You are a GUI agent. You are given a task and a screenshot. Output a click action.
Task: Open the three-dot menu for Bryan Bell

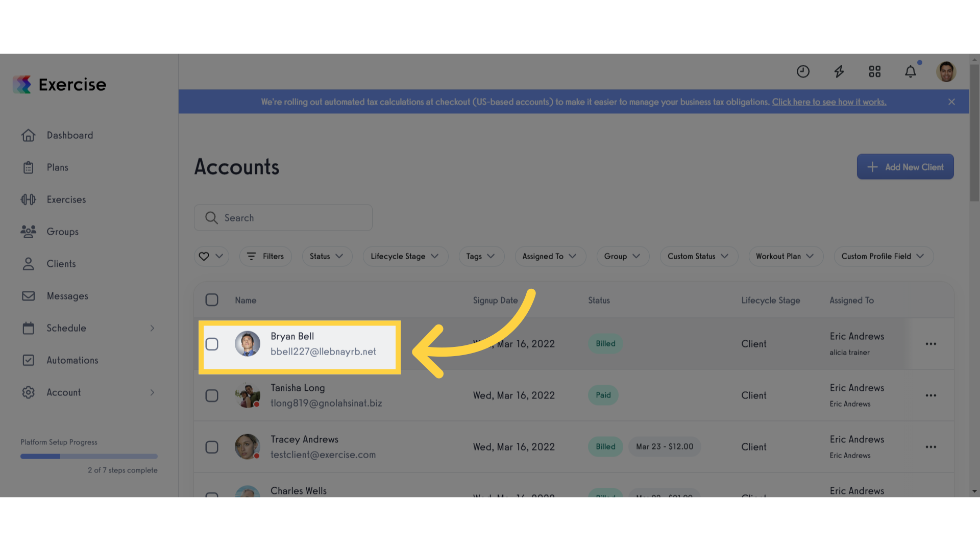(930, 344)
